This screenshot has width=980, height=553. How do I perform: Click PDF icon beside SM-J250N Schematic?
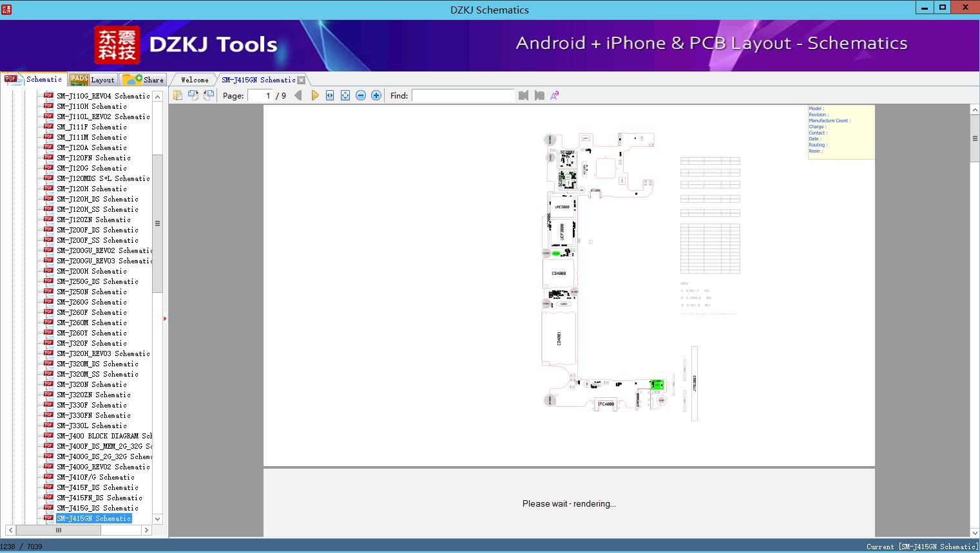point(48,291)
